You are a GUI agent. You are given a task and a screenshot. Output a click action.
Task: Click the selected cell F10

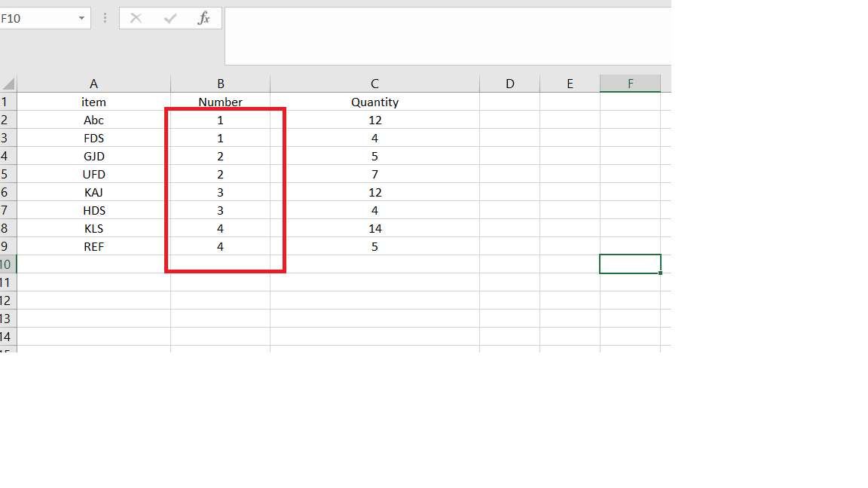pyautogui.click(x=630, y=264)
